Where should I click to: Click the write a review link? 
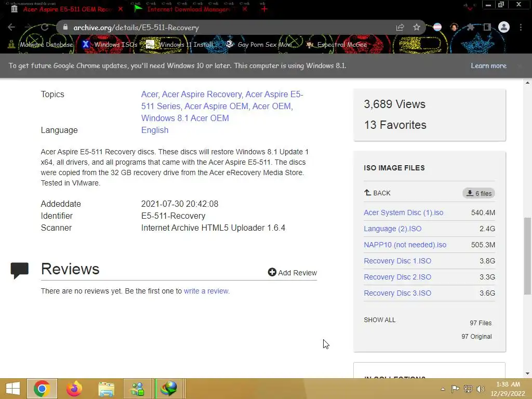(206, 291)
